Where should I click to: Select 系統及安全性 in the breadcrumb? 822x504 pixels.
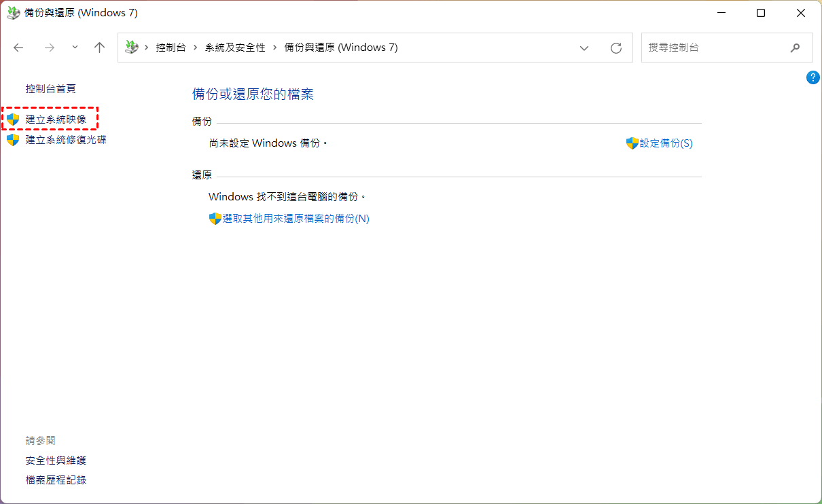(235, 48)
